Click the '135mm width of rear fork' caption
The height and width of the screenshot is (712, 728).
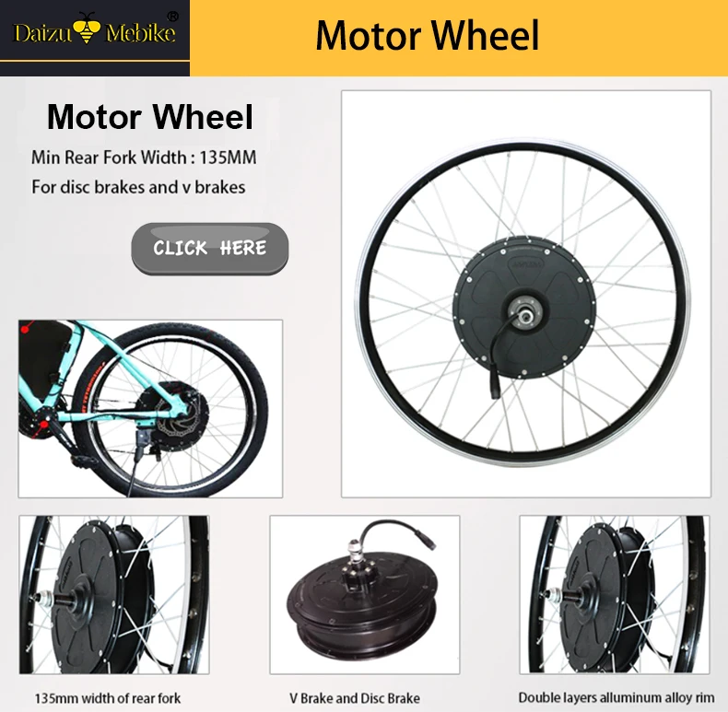pyautogui.click(x=108, y=698)
